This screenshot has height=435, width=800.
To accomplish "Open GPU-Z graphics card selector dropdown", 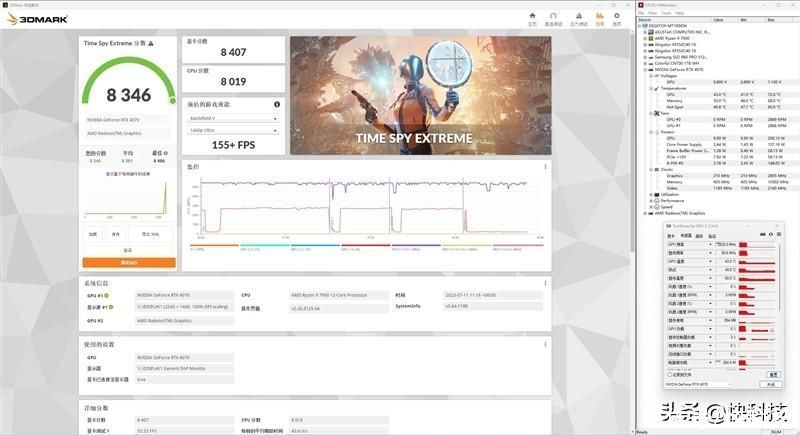I will pyautogui.click(x=698, y=384).
